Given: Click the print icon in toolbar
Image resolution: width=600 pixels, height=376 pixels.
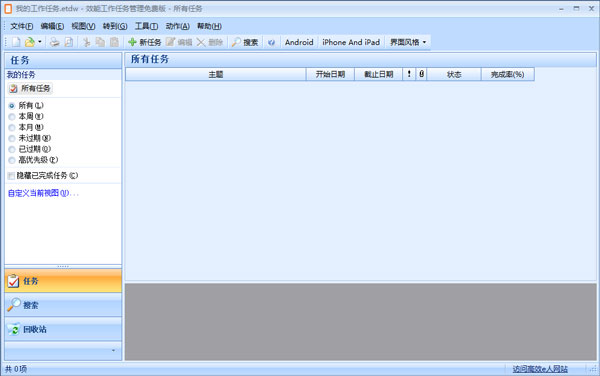Looking at the screenshot, I should tap(55, 42).
